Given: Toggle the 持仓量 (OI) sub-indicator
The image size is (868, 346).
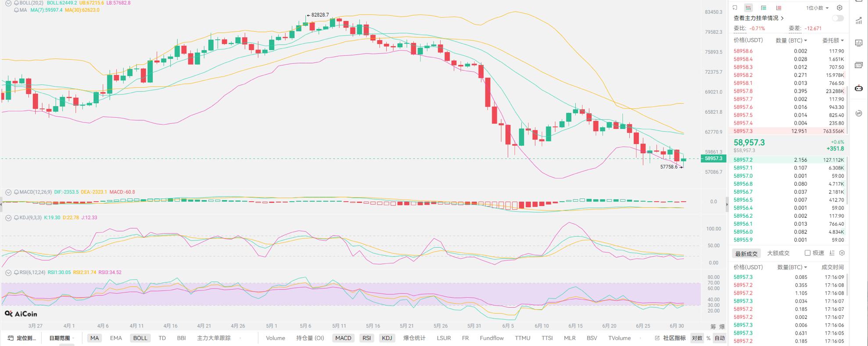Looking at the screenshot, I should [x=310, y=338].
